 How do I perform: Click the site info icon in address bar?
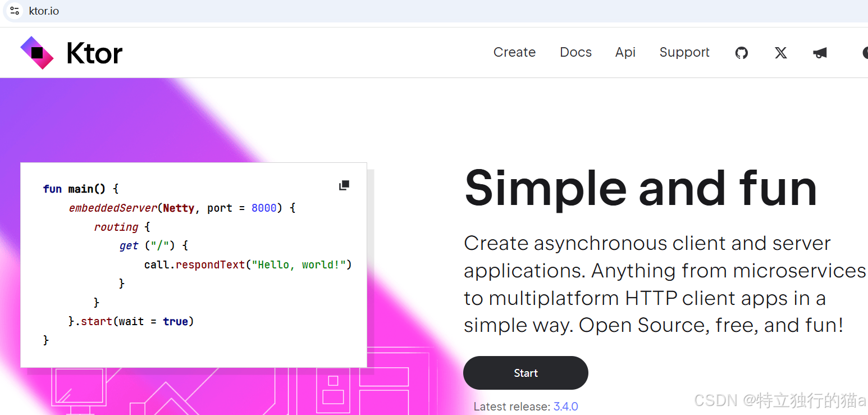click(x=15, y=11)
